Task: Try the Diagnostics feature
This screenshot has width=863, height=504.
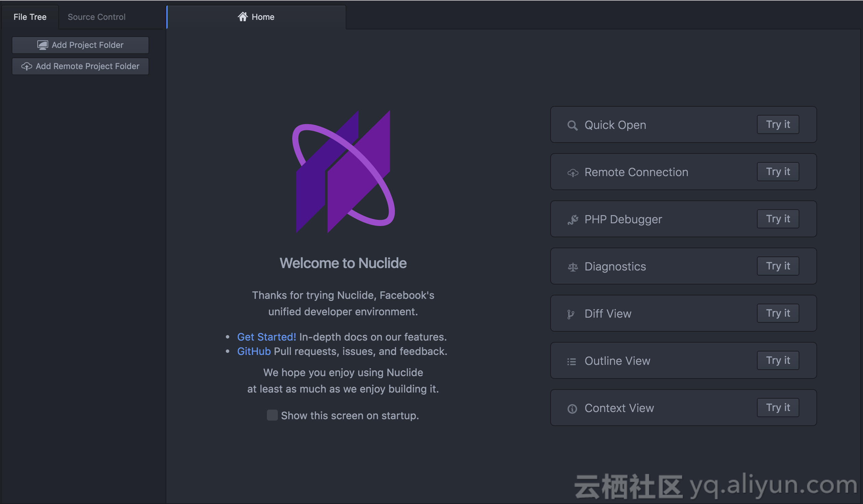Action: (778, 266)
